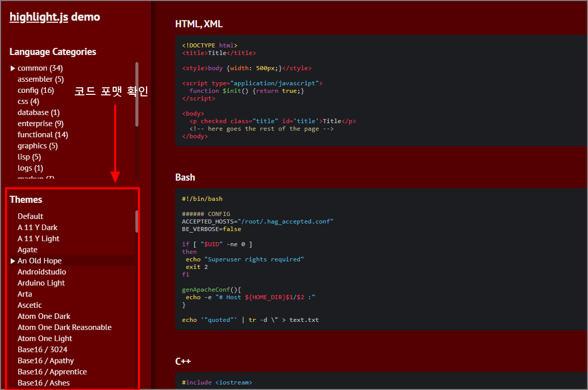Apply the Base16 / 3024 theme
This screenshot has width=588, height=390.
pos(42,350)
